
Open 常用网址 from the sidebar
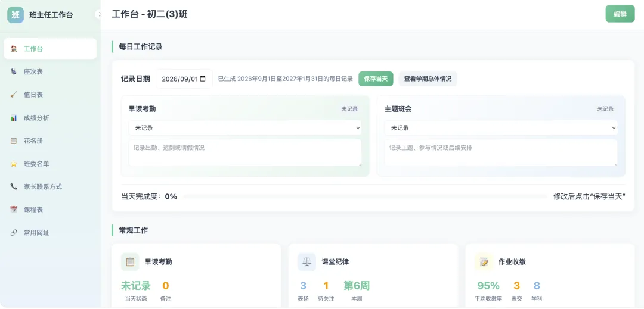pyautogui.click(x=50, y=232)
